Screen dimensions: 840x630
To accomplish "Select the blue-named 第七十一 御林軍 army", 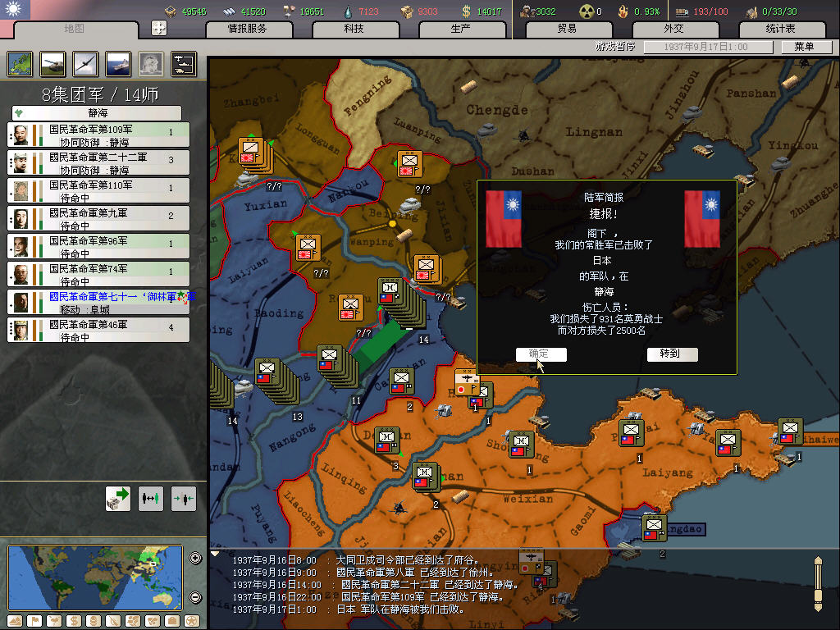I will (98, 302).
